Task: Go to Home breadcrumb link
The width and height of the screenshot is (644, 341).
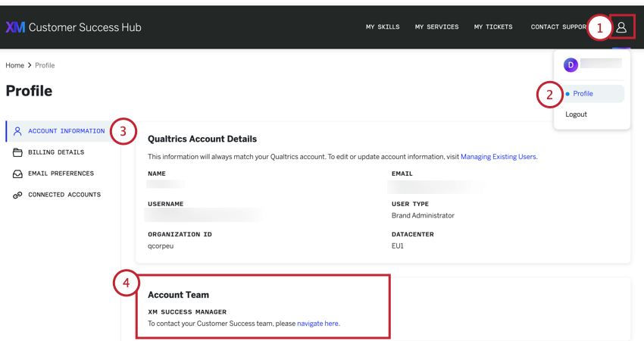Action: [x=15, y=65]
